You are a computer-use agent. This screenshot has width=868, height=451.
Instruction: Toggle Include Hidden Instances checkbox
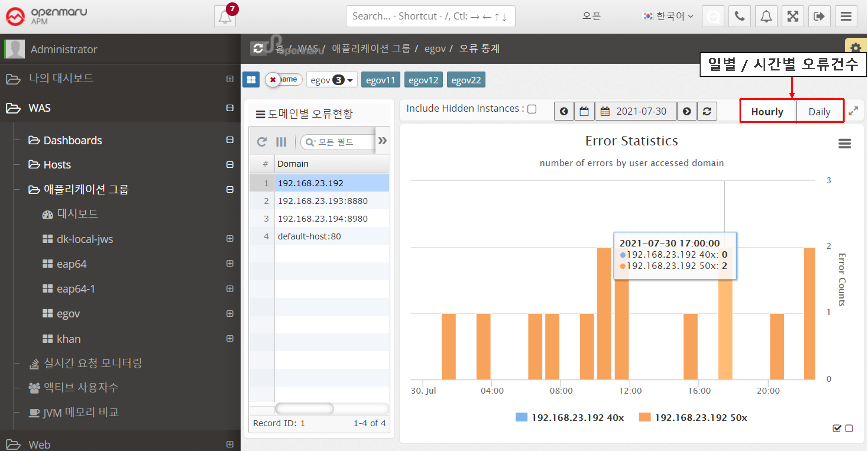tap(532, 109)
